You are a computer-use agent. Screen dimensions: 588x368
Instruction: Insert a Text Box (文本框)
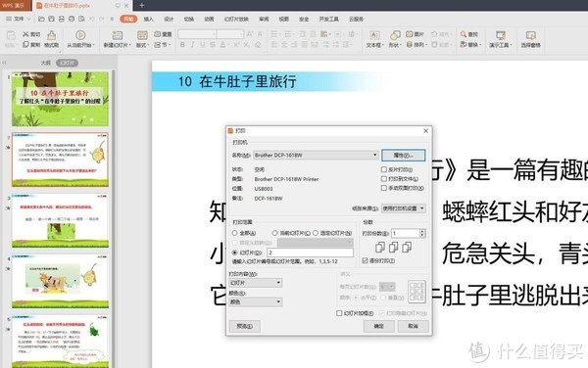[374, 39]
